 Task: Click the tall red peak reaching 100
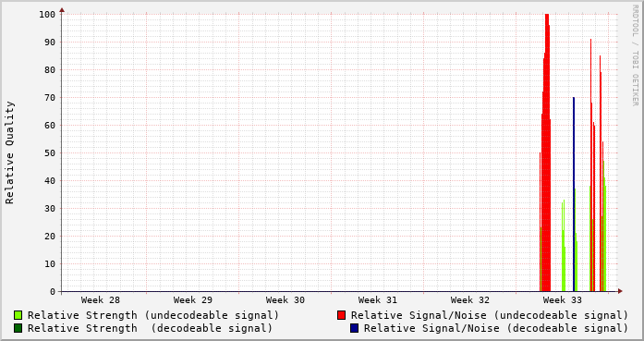(547, 152)
